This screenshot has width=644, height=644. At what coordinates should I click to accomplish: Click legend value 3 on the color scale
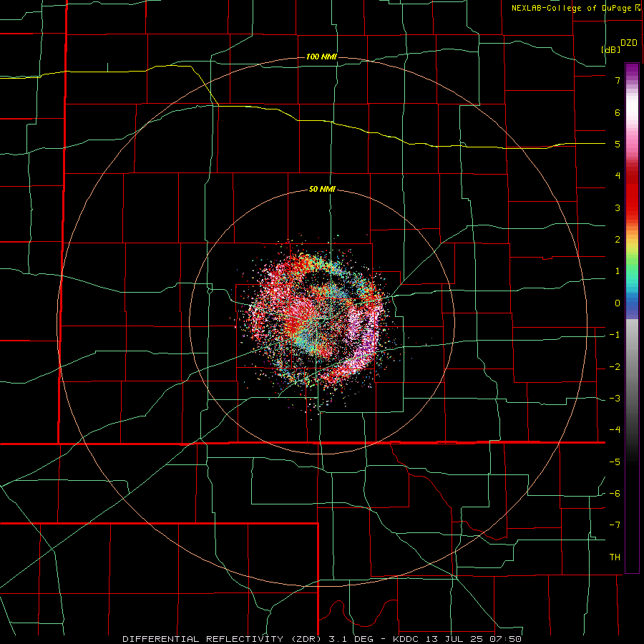[618, 208]
